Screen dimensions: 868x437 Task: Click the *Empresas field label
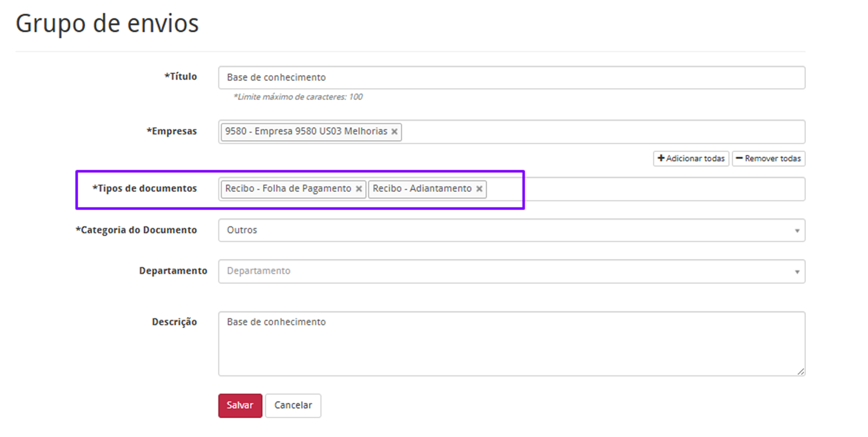(172, 131)
